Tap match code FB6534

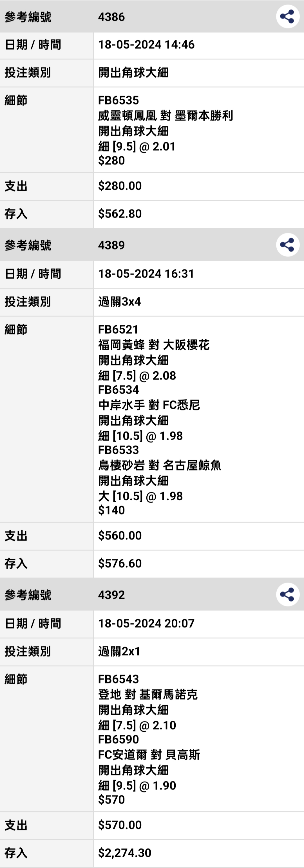tap(119, 390)
